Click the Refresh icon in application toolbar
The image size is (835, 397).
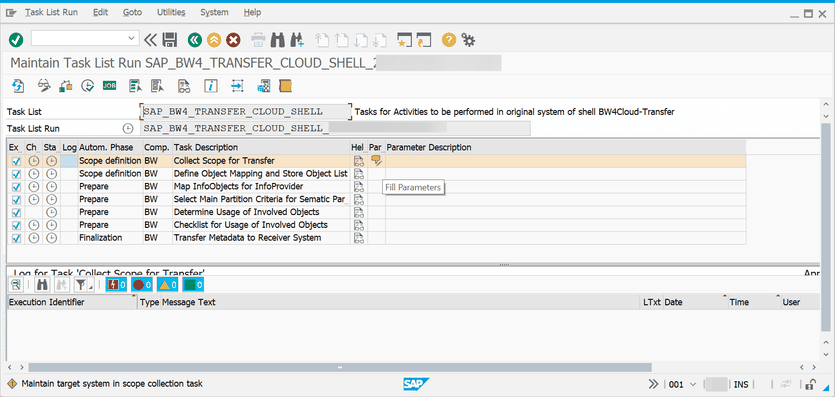tap(18, 86)
